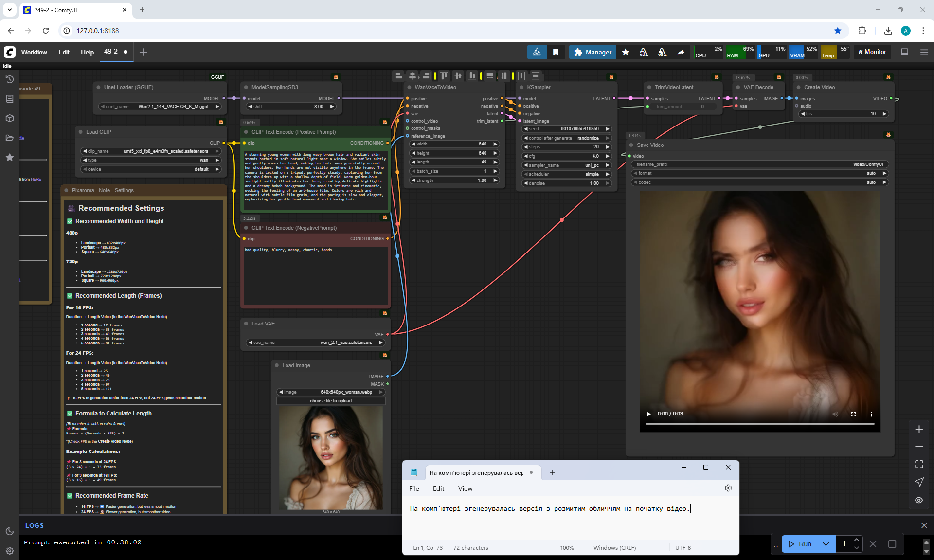Click the favorites star icon in the top toolbar
This screenshot has height=560, width=934.
(626, 52)
